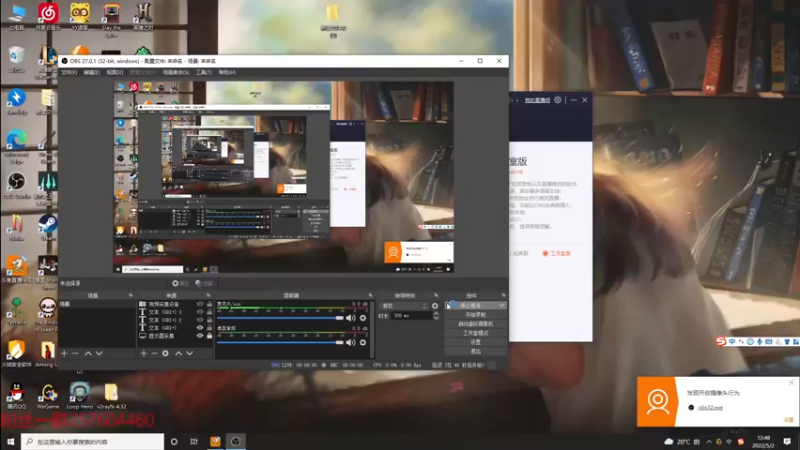
Task: Open the WeGame desktop shortcut
Action: coord(48,396)
